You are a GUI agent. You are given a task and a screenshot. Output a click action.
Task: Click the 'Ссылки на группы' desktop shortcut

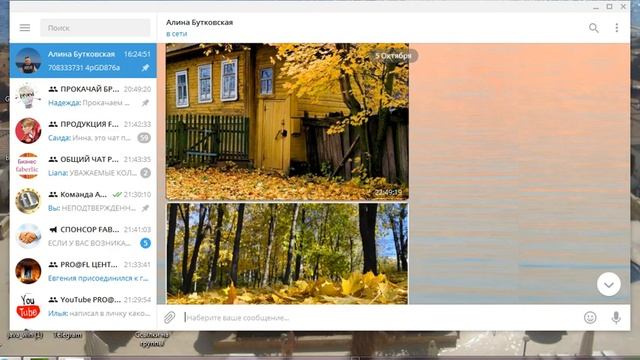(x=152, y=339)
